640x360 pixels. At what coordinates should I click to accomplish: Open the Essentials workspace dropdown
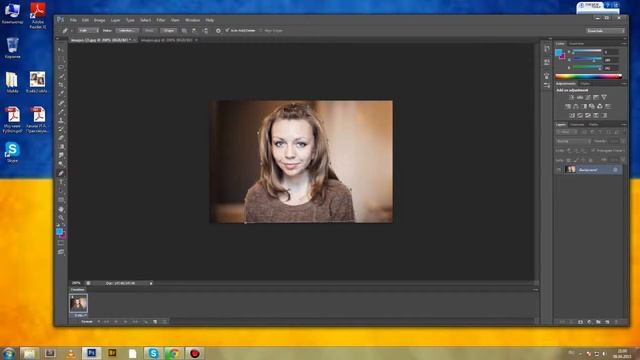click(x=605, y=31)
